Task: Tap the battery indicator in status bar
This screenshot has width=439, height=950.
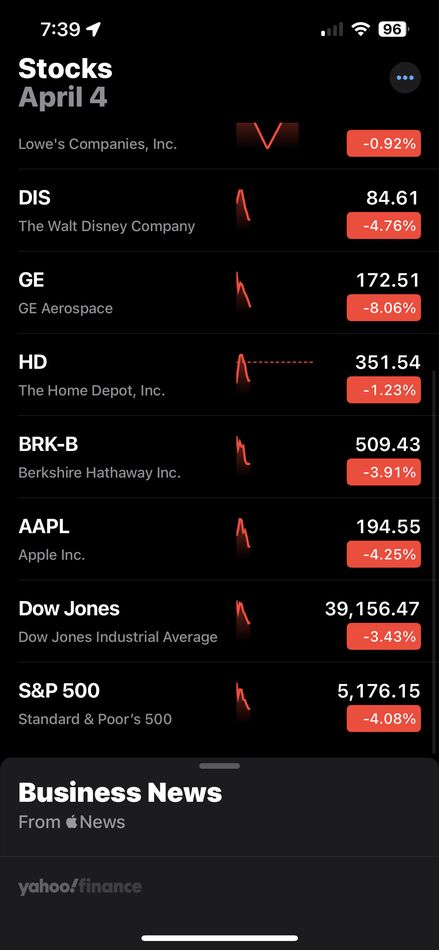Action: [393, 28]
